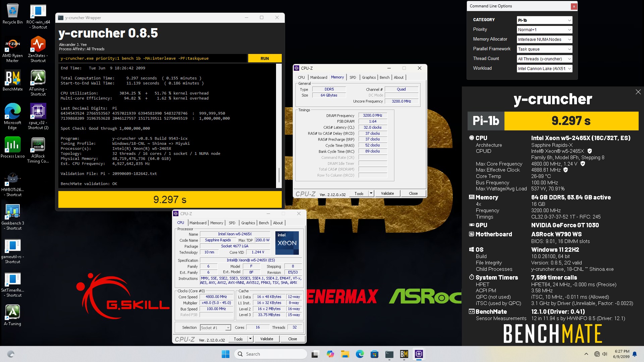The height and width of the screenshot is (362, 644).
Task: Close the Command Line Options window
Action: point(574,6)
